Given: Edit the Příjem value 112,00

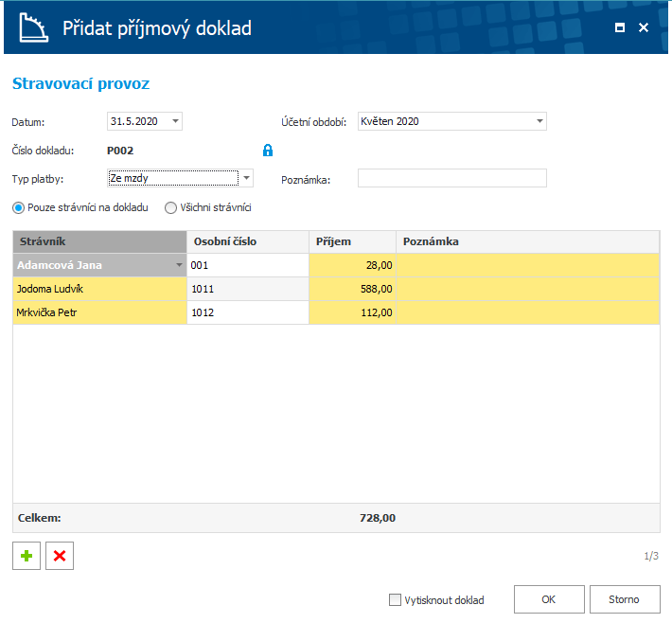Looking at the screenshot, I should [x=352, y=312].
